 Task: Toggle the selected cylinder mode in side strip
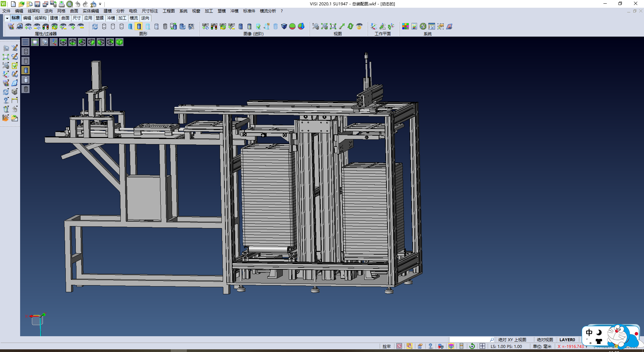point(26,70)
